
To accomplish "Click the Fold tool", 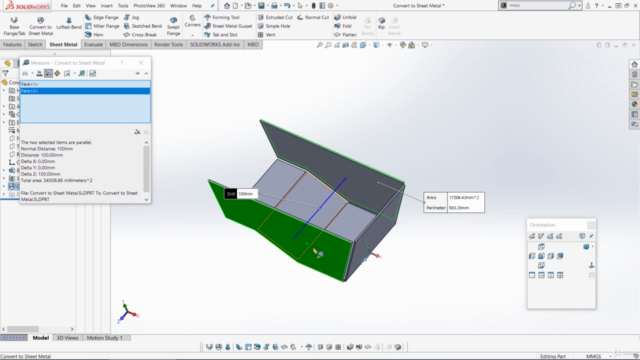I will (342, 26).
